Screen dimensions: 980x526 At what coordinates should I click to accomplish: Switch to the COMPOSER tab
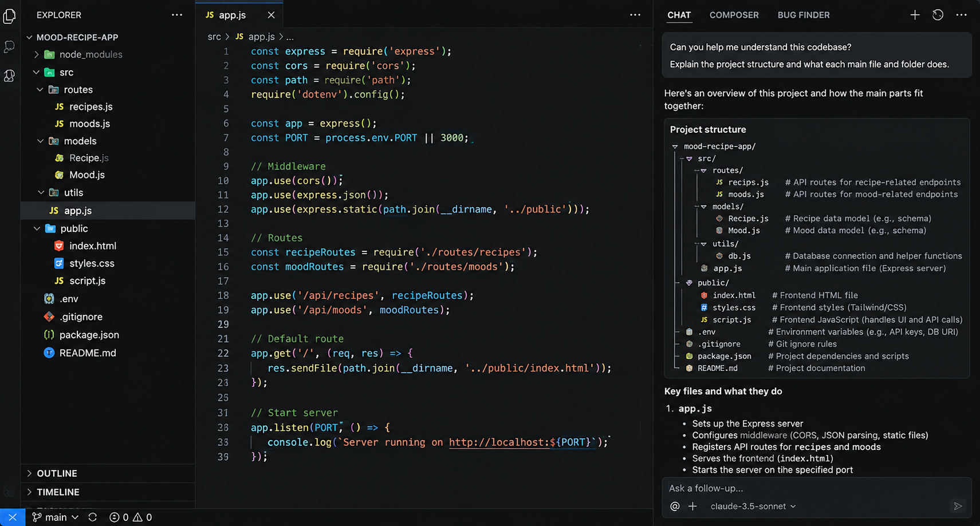(734, 15)
